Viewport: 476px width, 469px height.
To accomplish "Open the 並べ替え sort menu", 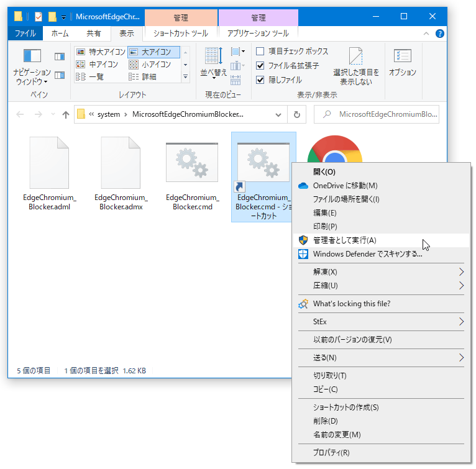I will (214, 63).
